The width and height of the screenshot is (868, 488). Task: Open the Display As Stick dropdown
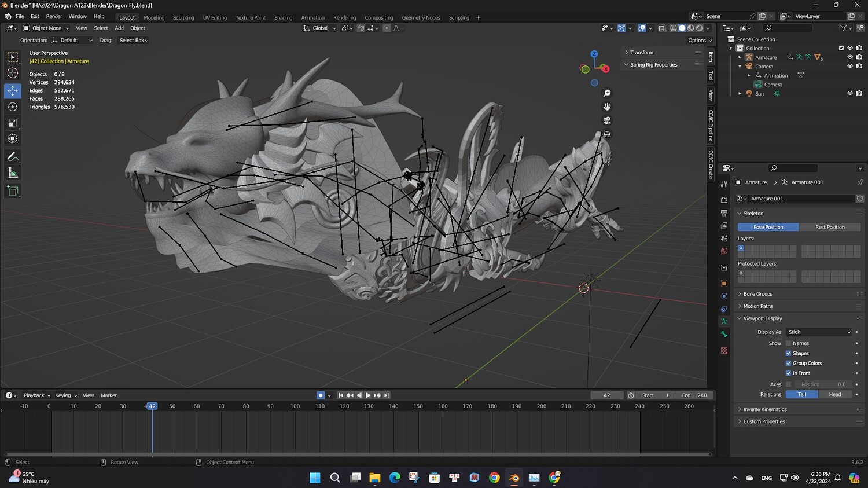point(819,332)
